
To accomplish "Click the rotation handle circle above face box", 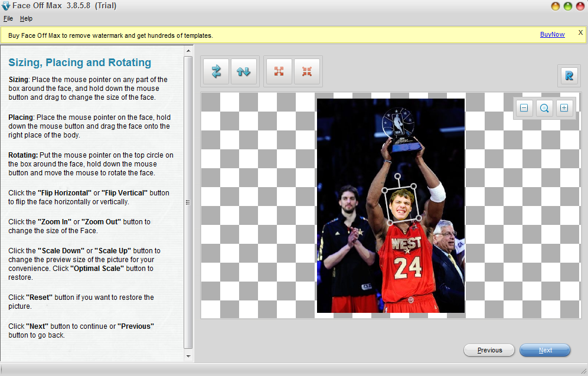I will click(x=397, y=176).
